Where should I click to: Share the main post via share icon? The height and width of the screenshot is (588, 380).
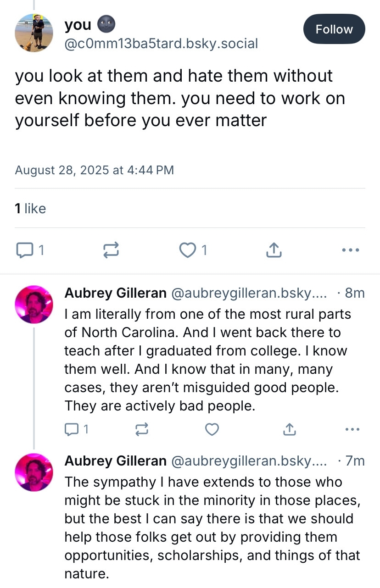273,250
